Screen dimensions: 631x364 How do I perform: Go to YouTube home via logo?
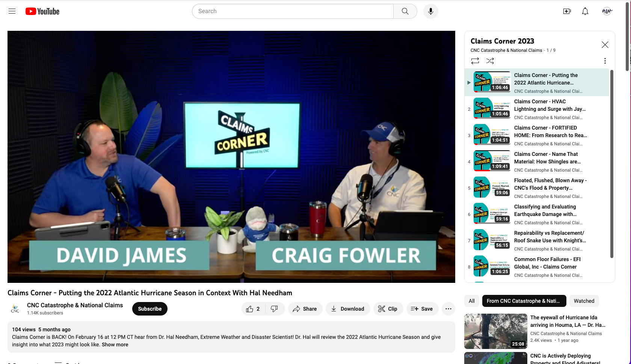coord(42,11)
